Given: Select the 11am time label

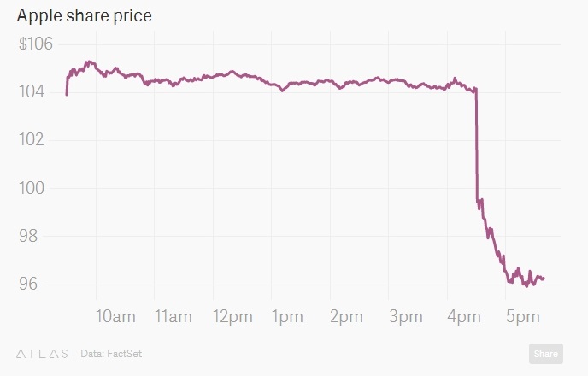Looking at the screenshot, I should [173, 317].
